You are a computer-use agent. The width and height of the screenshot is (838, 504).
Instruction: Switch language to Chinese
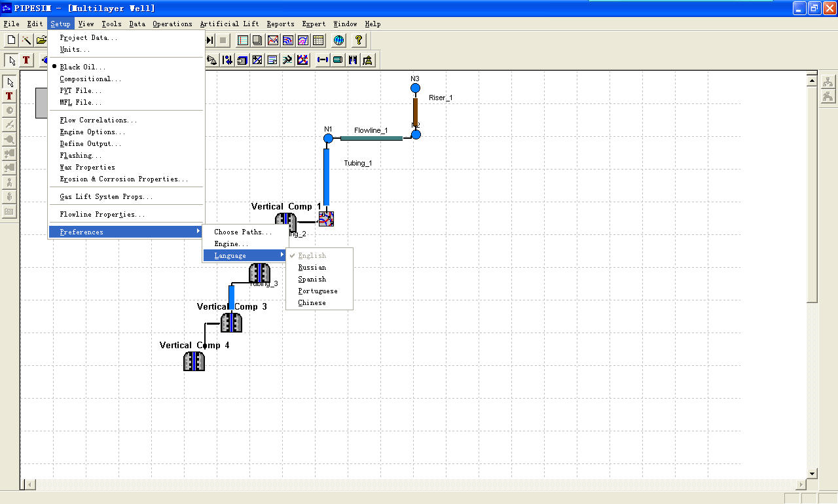(319, 302)
